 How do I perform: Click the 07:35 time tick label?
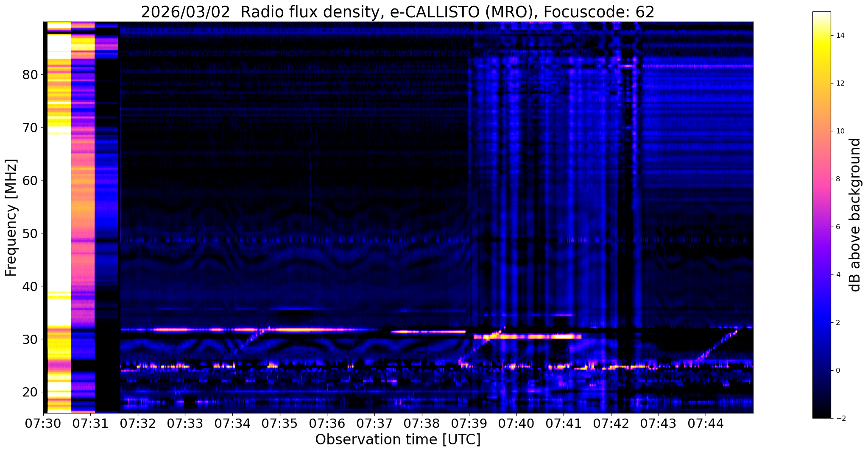click(280, 423)
